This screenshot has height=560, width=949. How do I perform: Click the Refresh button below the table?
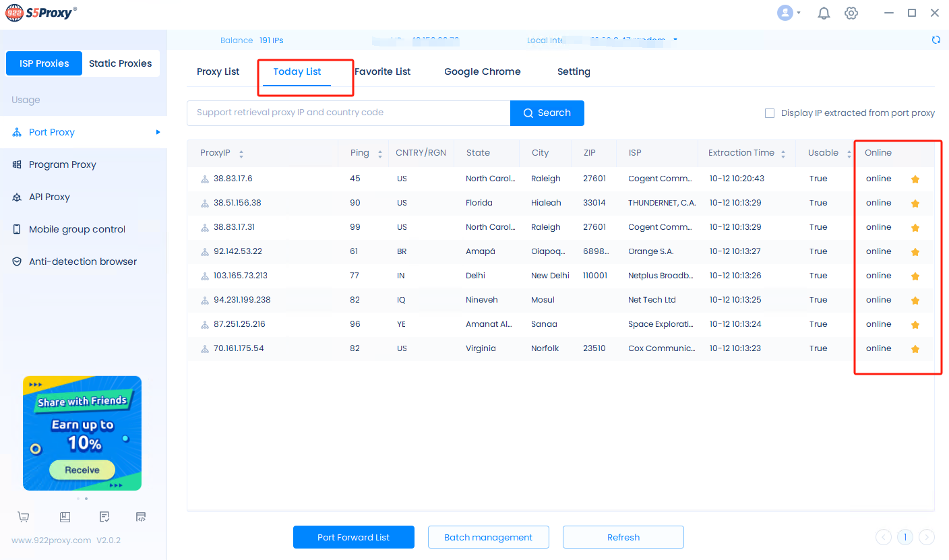[x=623, y=537]
